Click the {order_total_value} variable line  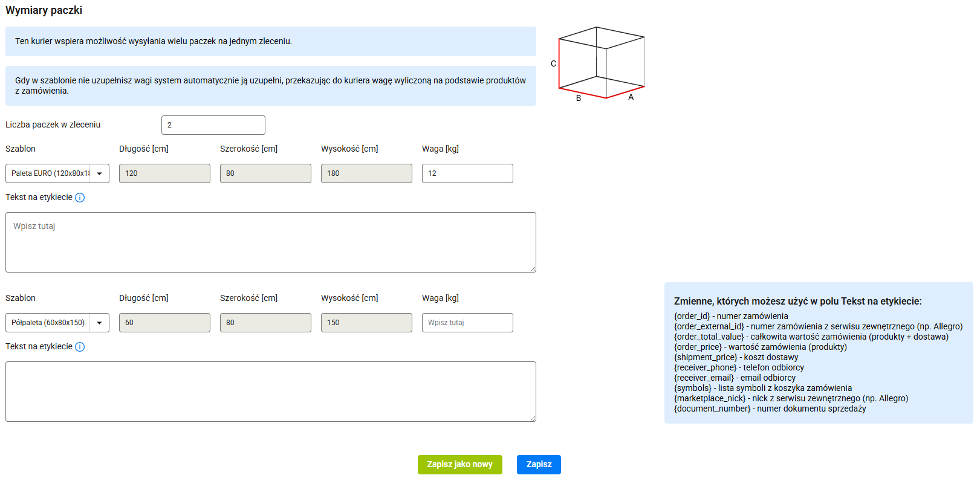(x=811, y=337)
